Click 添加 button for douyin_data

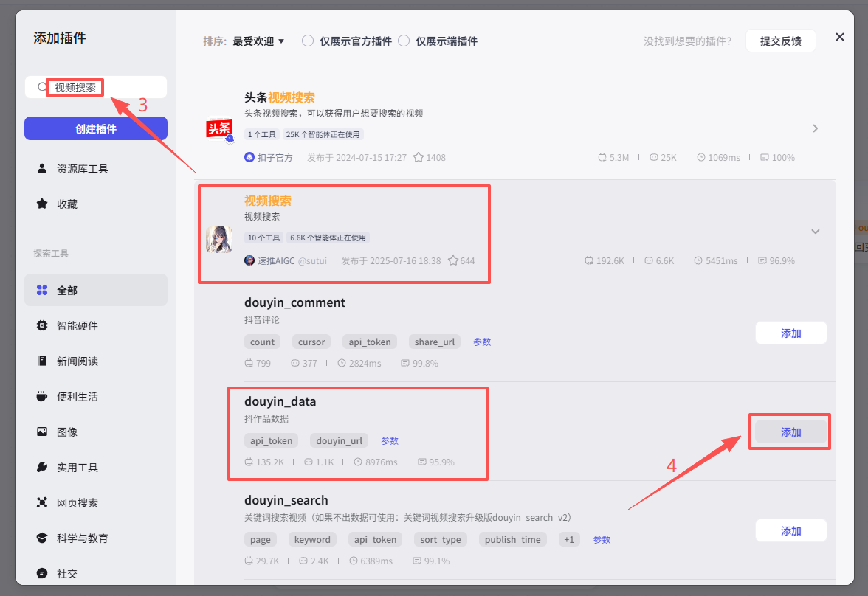click(x=790, y=432)
